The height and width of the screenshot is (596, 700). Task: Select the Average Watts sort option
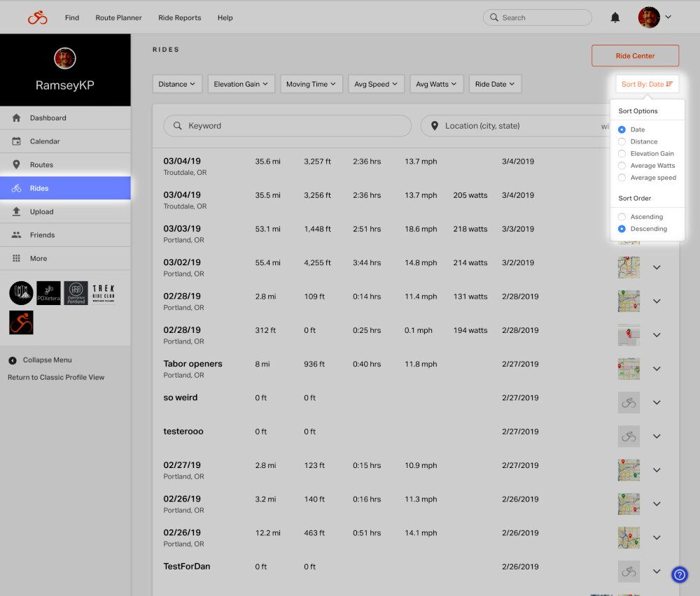pos(622,166)
